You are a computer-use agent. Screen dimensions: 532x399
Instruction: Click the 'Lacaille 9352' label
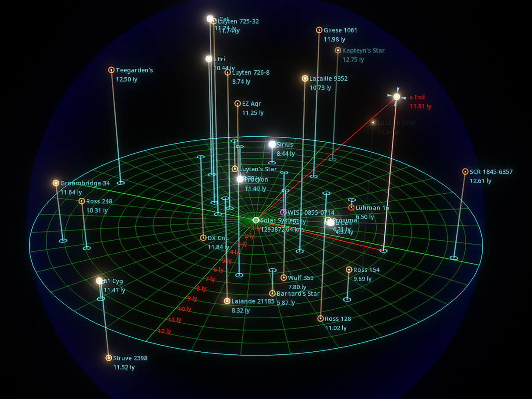coord(328,78)
